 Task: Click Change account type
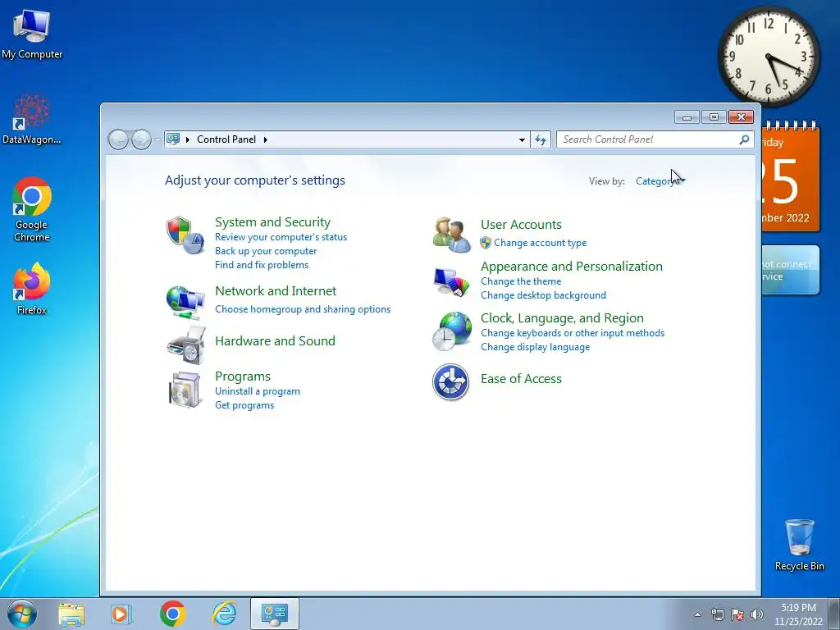[x=540, y=243]
